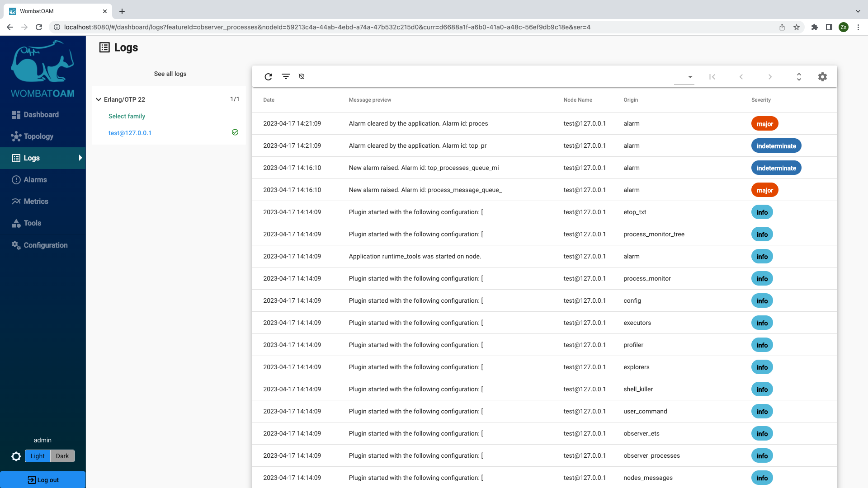
Task: Click the clear-filter crossed icon
Action: coord(302,76)
